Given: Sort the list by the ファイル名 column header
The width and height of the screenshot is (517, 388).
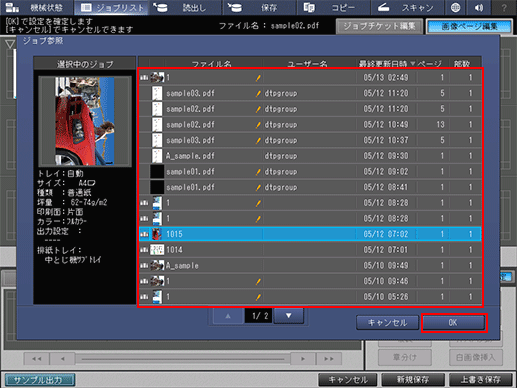Looking at the screenshot, I should pyautogui.click(x=212, y=63).
